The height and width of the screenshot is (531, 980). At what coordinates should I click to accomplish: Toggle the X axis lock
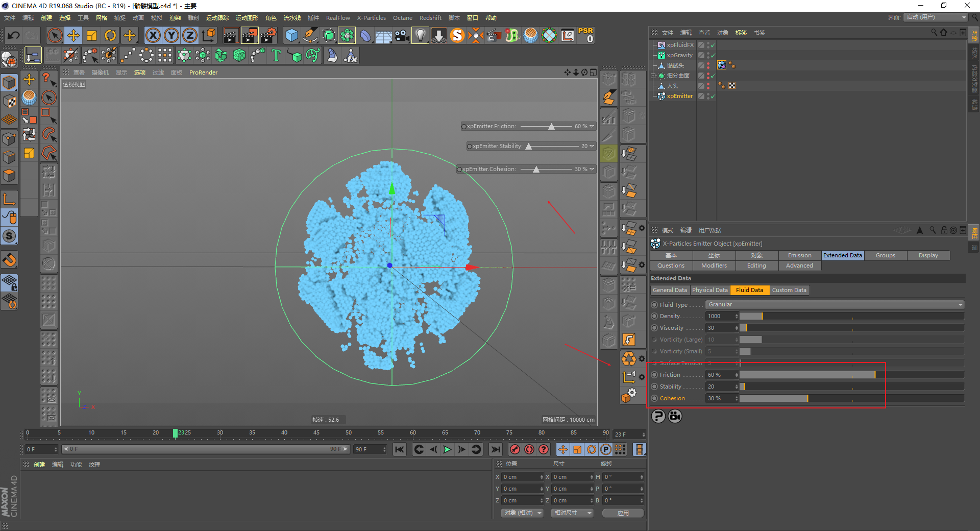tap(153, 35)
